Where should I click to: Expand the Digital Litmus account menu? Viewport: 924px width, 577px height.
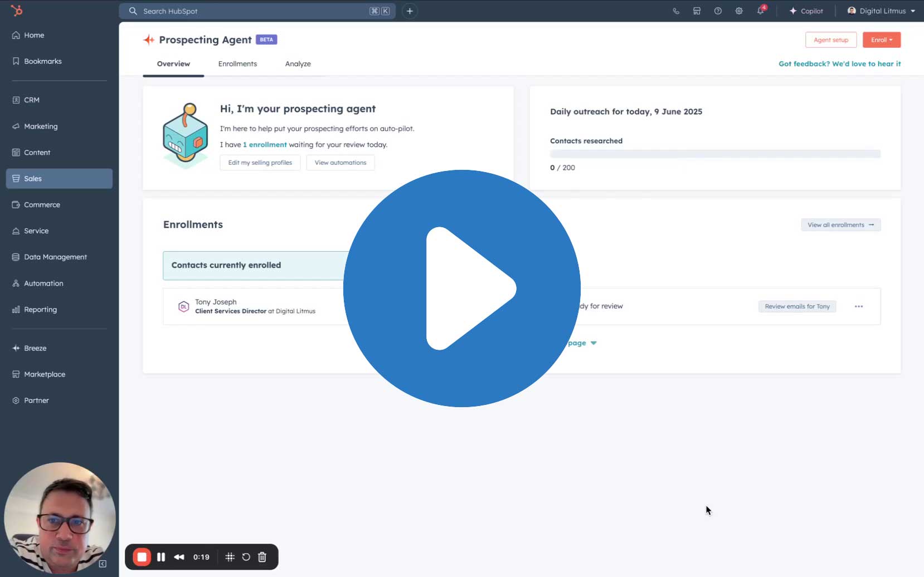881,11
